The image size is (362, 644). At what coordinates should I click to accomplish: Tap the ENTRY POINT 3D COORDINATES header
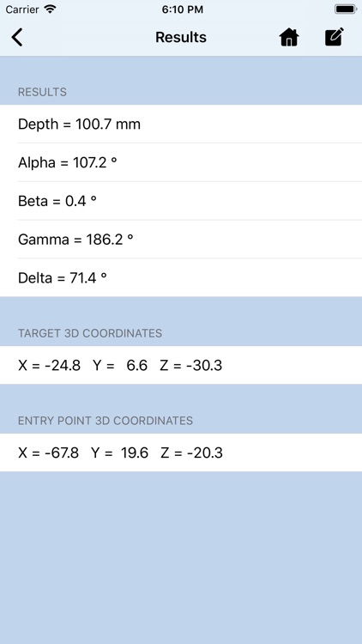click(106, 421)
